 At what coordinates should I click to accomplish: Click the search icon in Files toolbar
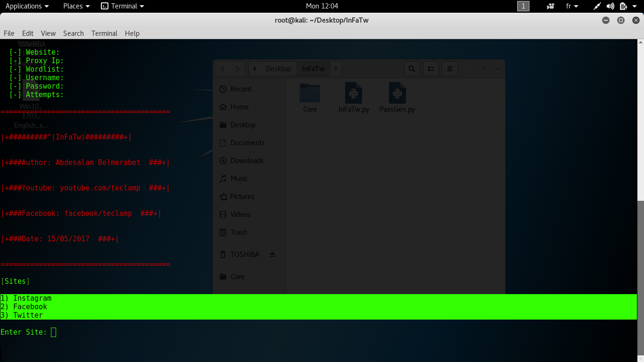pyautogui.click(x=412, y=69)
